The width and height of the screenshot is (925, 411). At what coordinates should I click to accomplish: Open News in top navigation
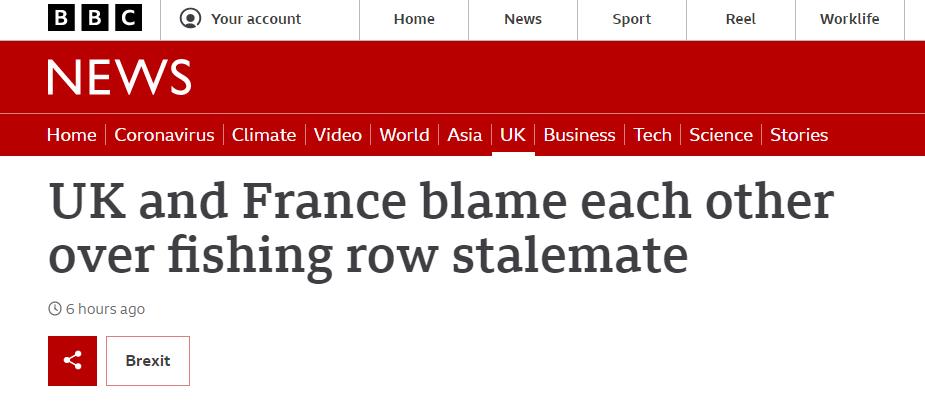pos(523,19)
